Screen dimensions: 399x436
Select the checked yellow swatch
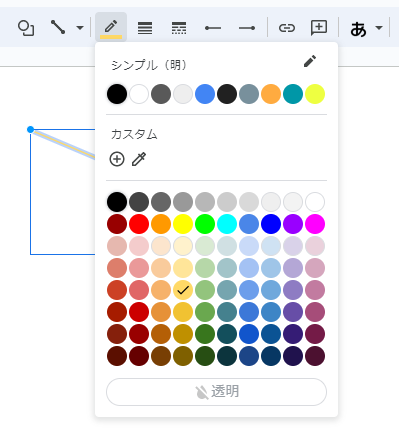pos(183,290)
